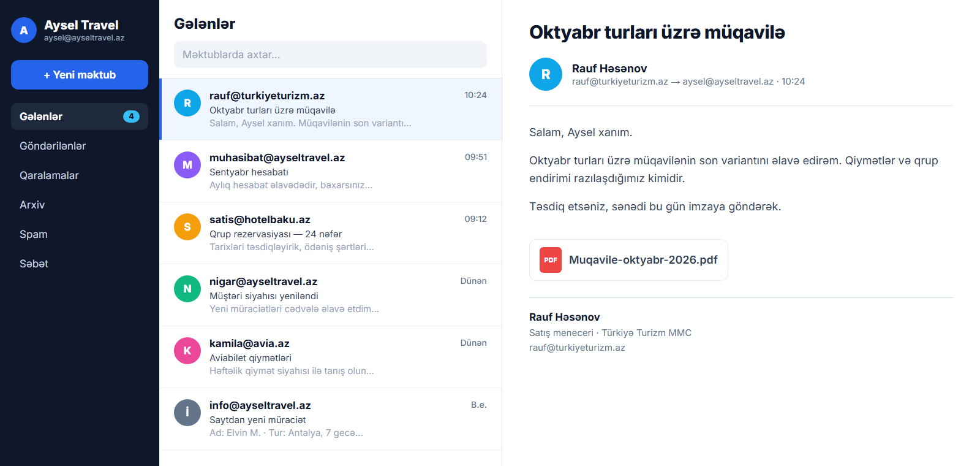Click the Aysel Travel account avatar

point(24,30)
